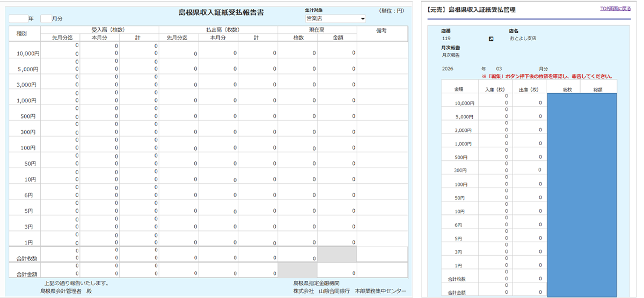Screen dimensions: 644x298
Task: Select the 10,000円 row in the report table
Action: click(209, 50)
